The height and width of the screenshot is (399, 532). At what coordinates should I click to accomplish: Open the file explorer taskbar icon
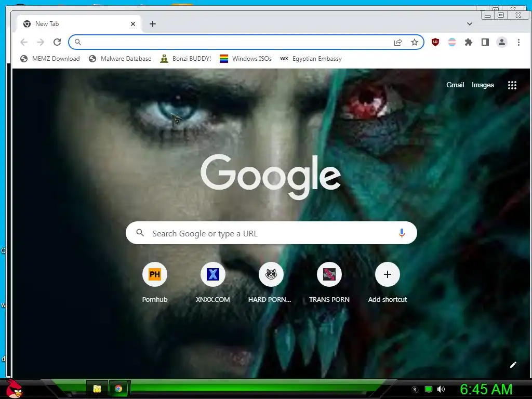tap(97, 389)
